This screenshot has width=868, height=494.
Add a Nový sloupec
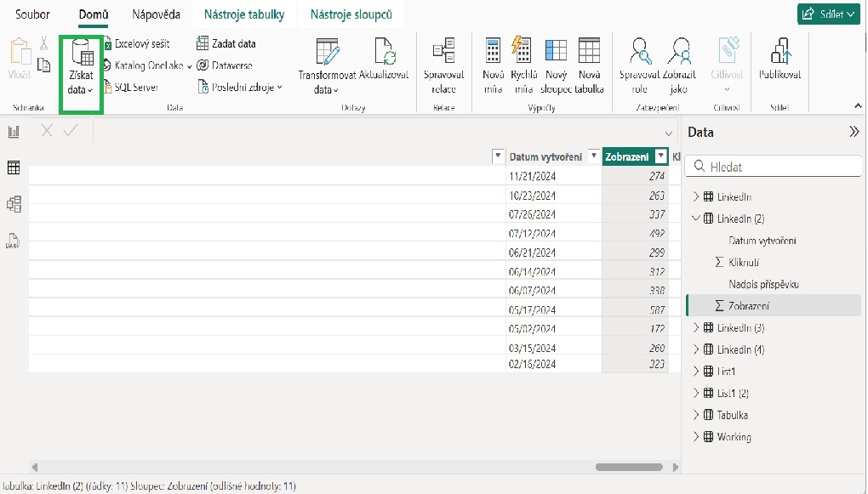tap(556, 65)
